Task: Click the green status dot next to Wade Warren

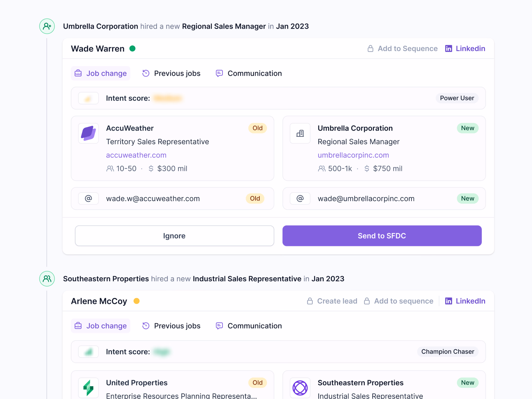Action: (x=132, y=48)
